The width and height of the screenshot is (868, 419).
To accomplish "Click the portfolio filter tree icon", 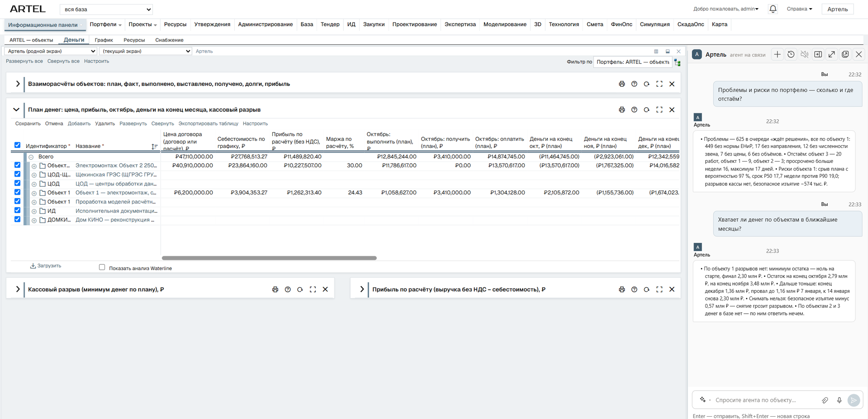I will [677, 62].
